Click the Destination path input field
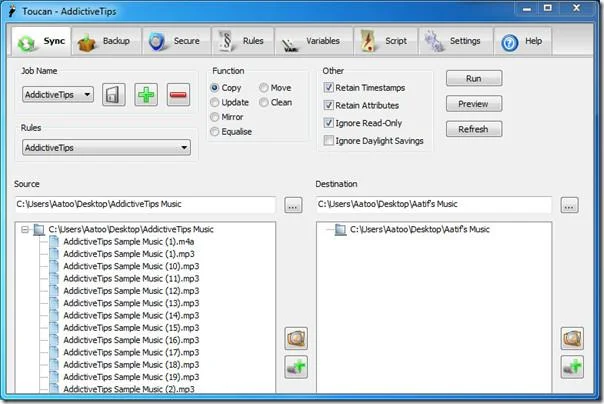This screenshot has height=404, width=604. click(x=433, y=205)
